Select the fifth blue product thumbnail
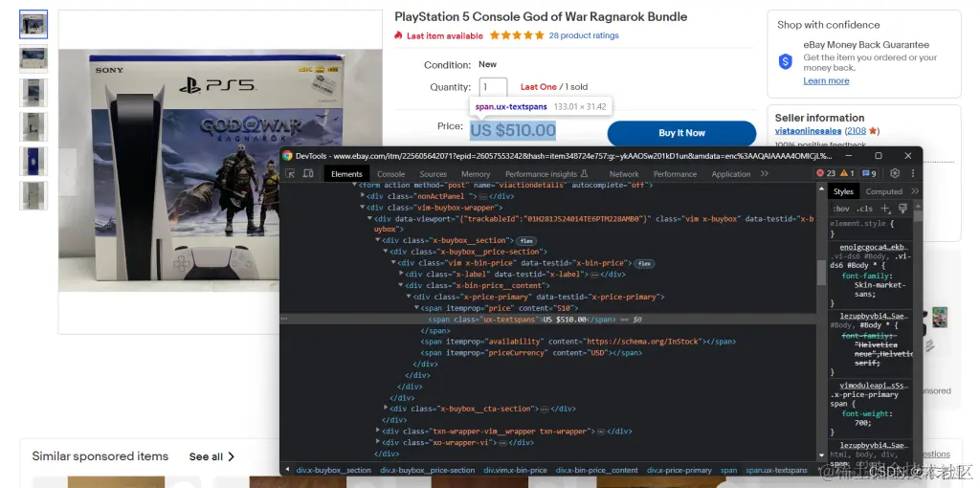The height and width of the screenshot is (488, 980). coord(33,161)
